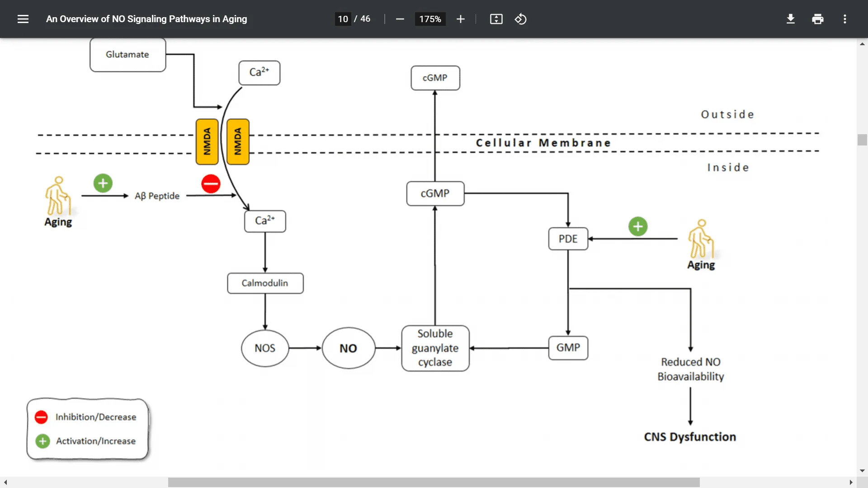Click the CNS Dysfunction text
This screenshot has height=488, width=868.
coord(690,436)
